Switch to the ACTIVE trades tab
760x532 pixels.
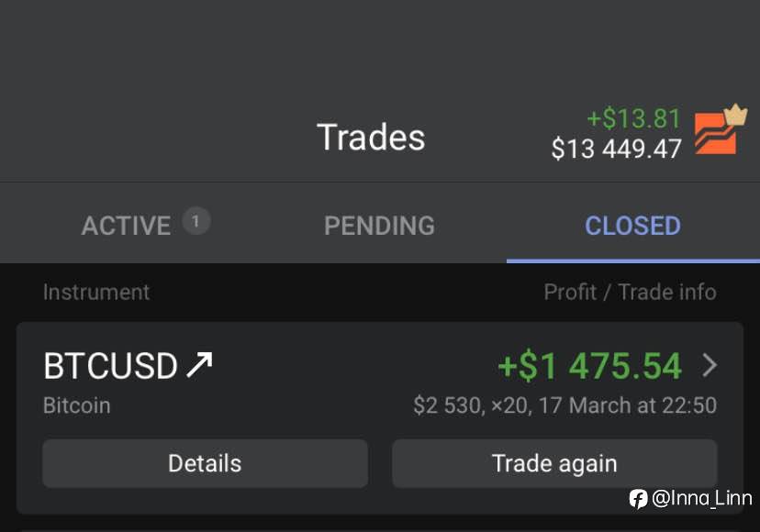(127, 226)
